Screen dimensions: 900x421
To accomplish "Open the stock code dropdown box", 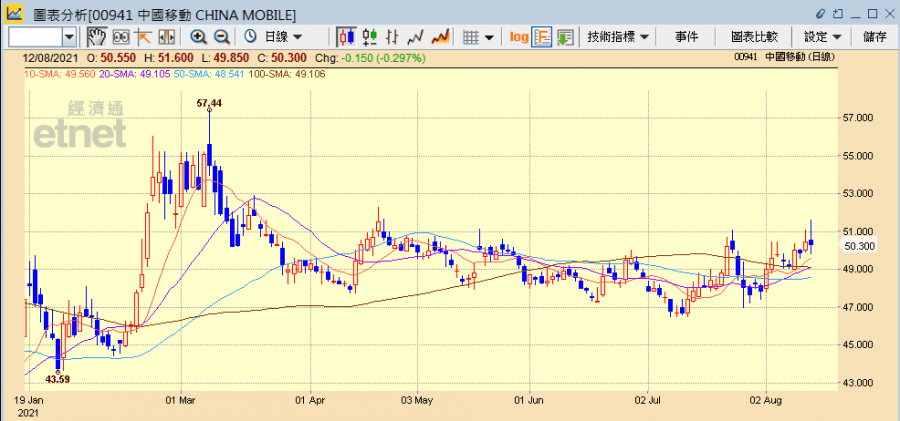I will (x=69, y=37).
